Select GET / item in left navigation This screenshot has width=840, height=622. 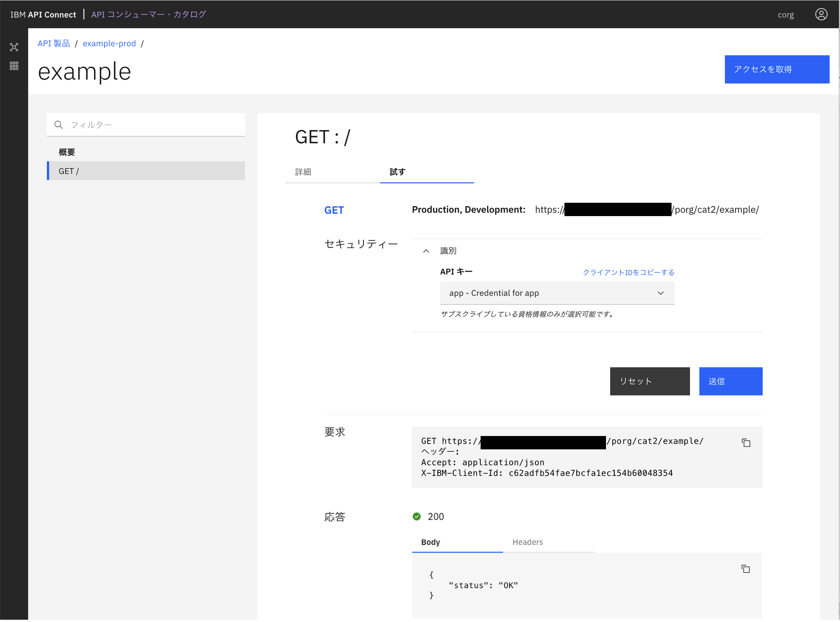[x=146, y=171]
